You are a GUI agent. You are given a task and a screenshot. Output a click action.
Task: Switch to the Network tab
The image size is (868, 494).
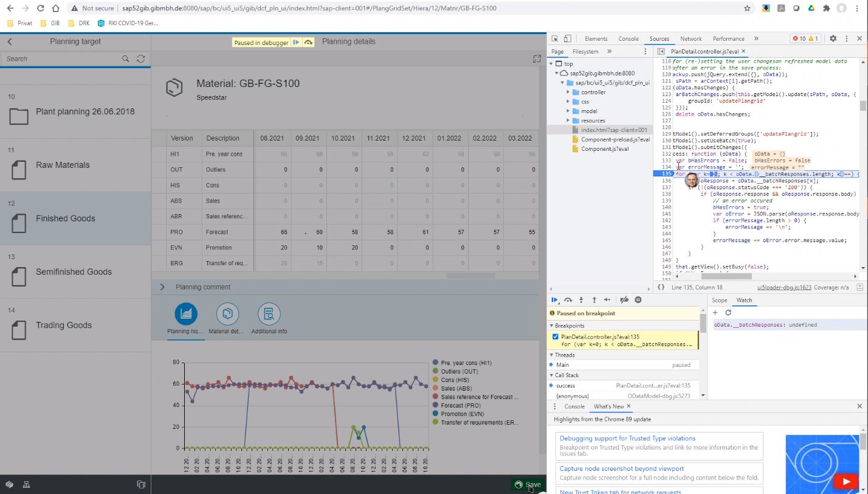(x=691, y=38)
